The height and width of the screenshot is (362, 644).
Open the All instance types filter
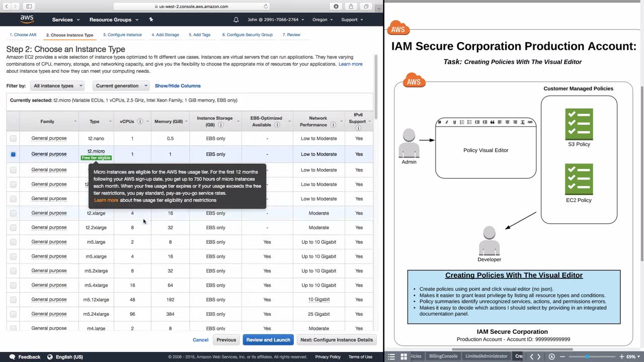pos(57,86)
